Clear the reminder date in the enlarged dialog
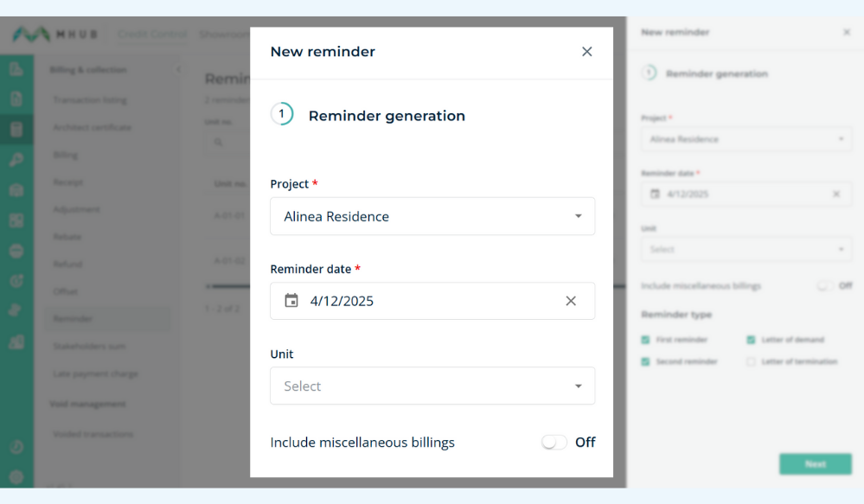This screenshot has width=864, height=504. (x=571, y=301)
